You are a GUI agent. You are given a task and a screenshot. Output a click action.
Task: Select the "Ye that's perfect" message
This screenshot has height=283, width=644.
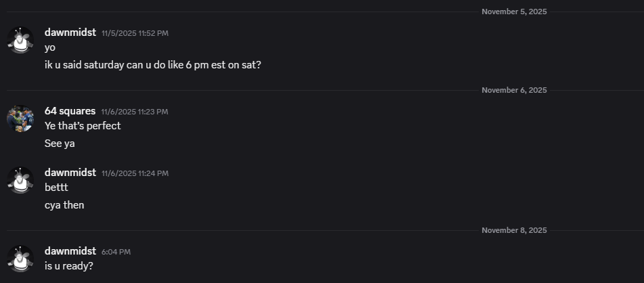[83, 126]
